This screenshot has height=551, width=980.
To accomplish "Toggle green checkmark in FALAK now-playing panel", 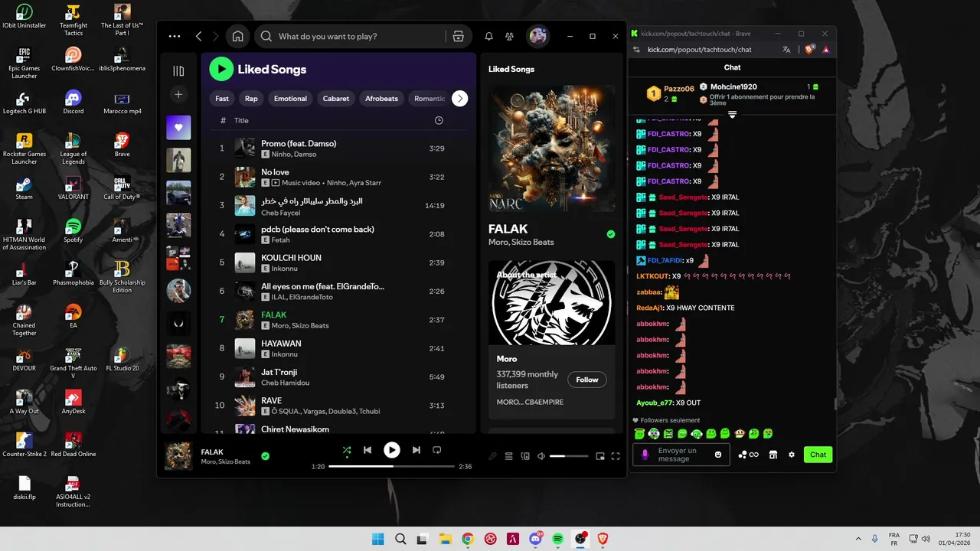I will [611, 234].
